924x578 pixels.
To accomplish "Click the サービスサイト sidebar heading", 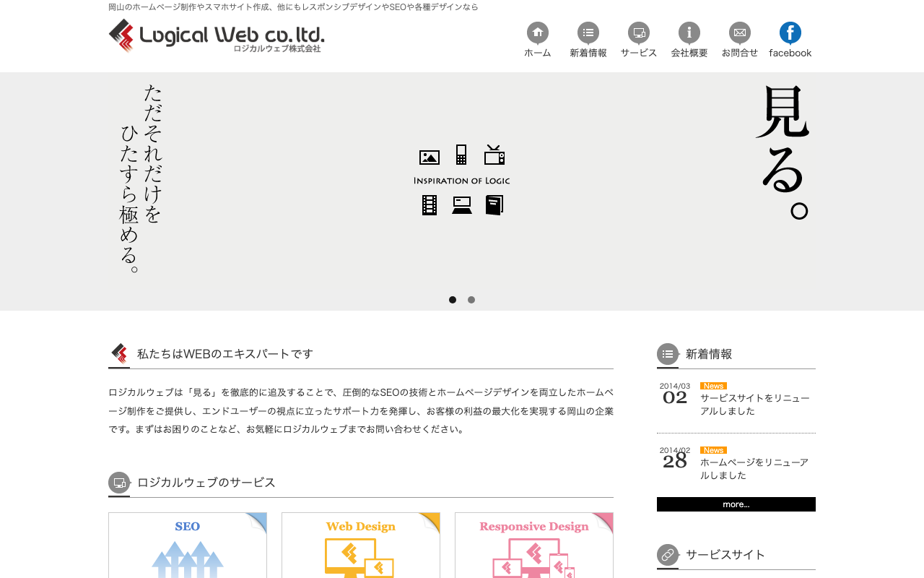I will click(725, 555).
